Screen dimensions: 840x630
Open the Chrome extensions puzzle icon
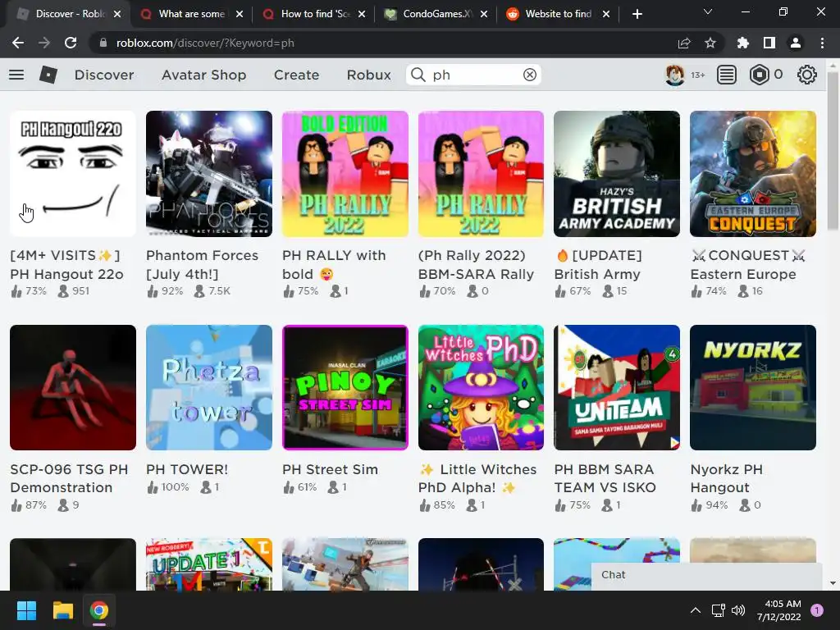pyautogui.click(x=743, y=43)
